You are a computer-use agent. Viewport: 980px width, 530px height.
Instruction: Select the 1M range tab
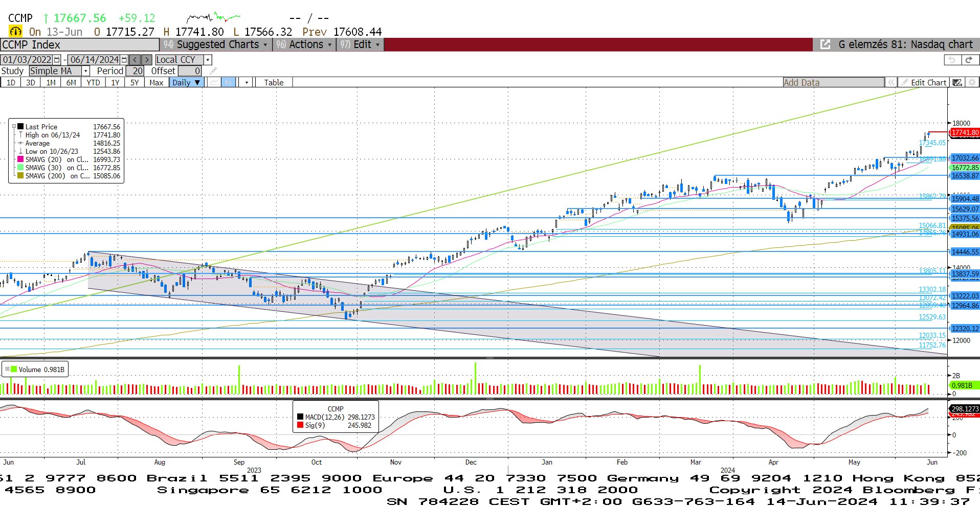51,82
